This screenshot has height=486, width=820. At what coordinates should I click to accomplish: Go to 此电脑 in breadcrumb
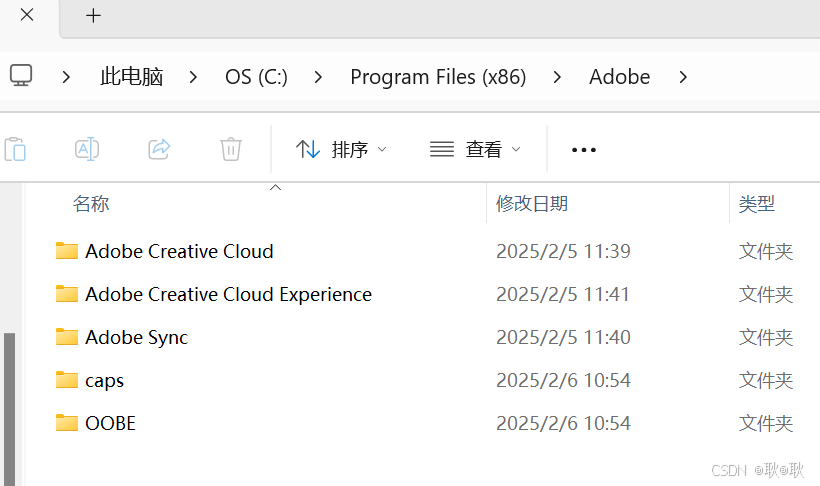(x=132, y=77)
